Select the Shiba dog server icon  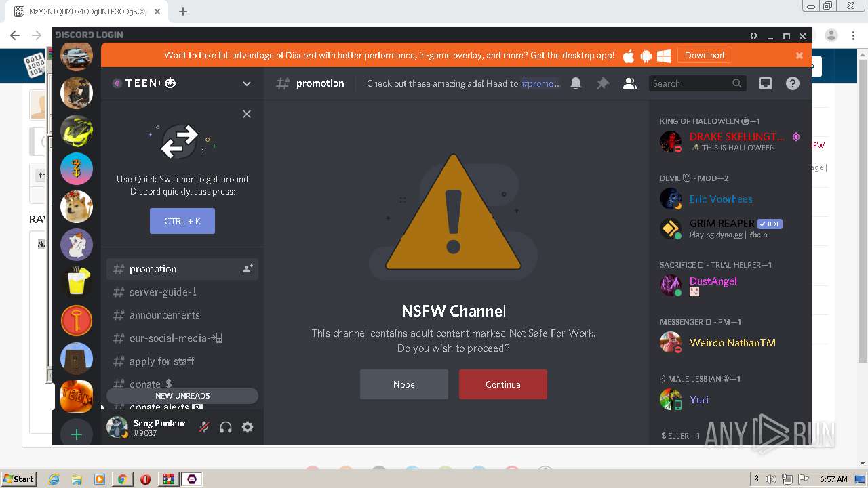(77, 207)
